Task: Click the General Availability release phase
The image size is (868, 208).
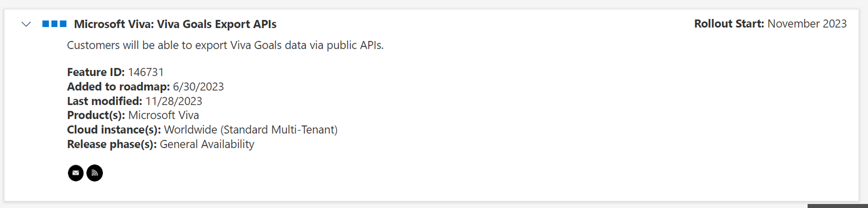Action: click(x=207, y=145)
